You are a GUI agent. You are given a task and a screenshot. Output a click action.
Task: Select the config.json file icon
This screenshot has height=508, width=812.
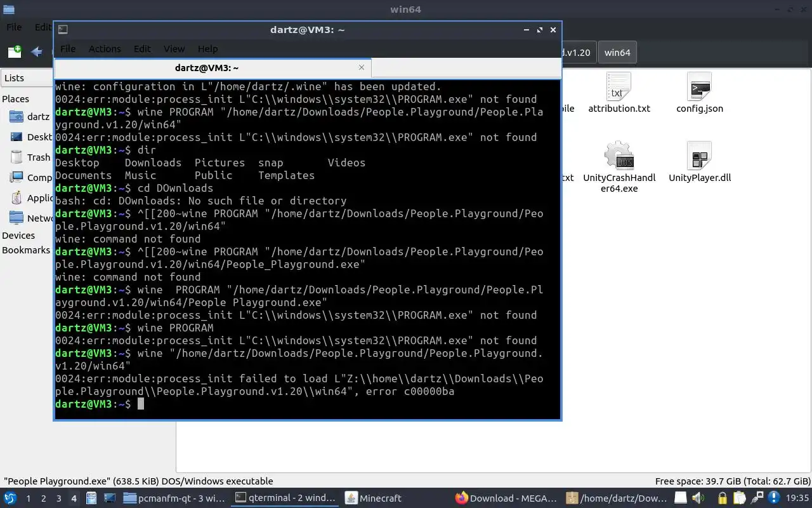click(700, 86)
